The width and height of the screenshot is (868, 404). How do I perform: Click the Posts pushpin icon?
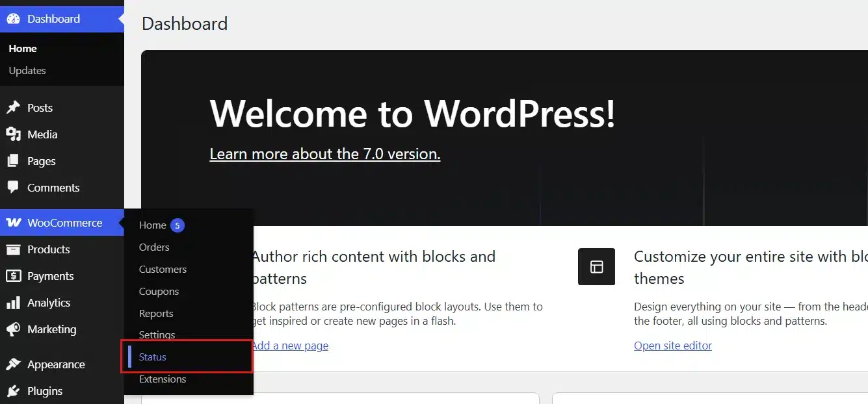13,108
